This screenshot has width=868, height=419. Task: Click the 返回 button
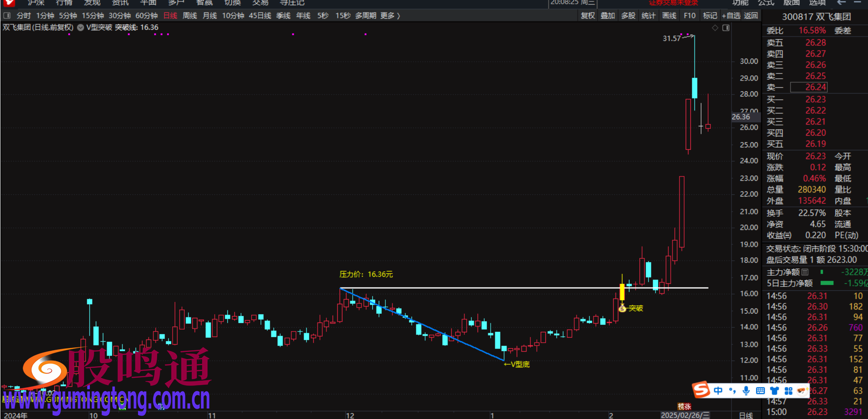point(751,15)
